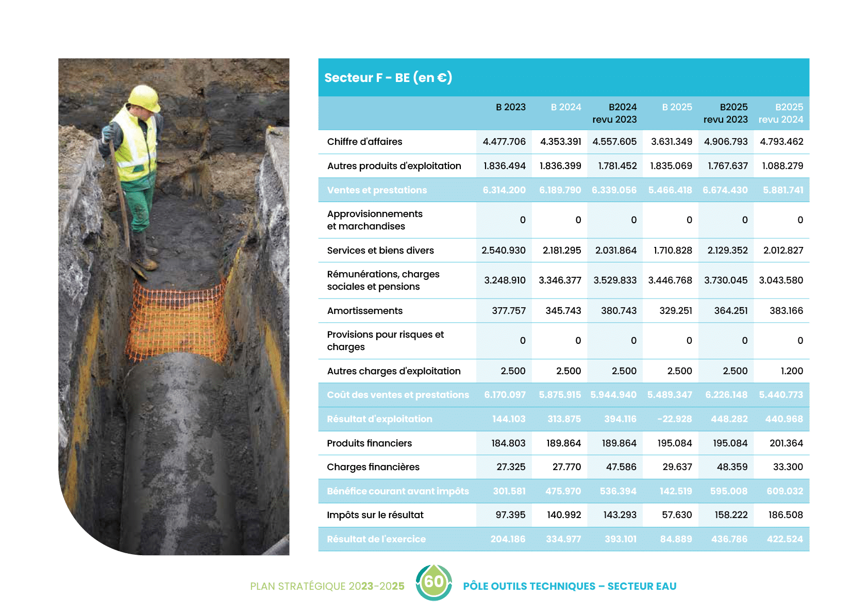Select the 'Chiffre d'affaires' row label
Screen dimensions: 868x614
[364, 142]
